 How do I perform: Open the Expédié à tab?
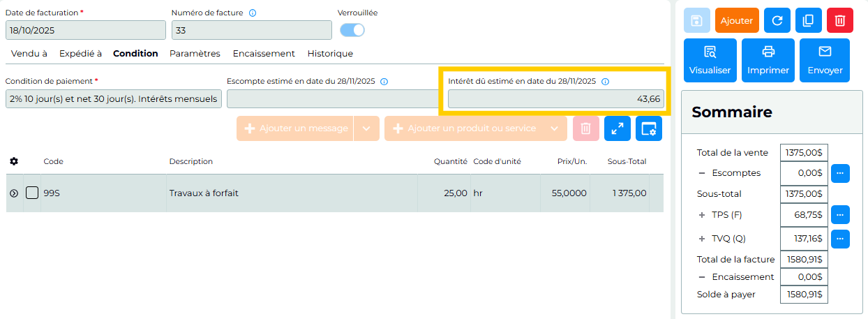(x=80, y=53)
